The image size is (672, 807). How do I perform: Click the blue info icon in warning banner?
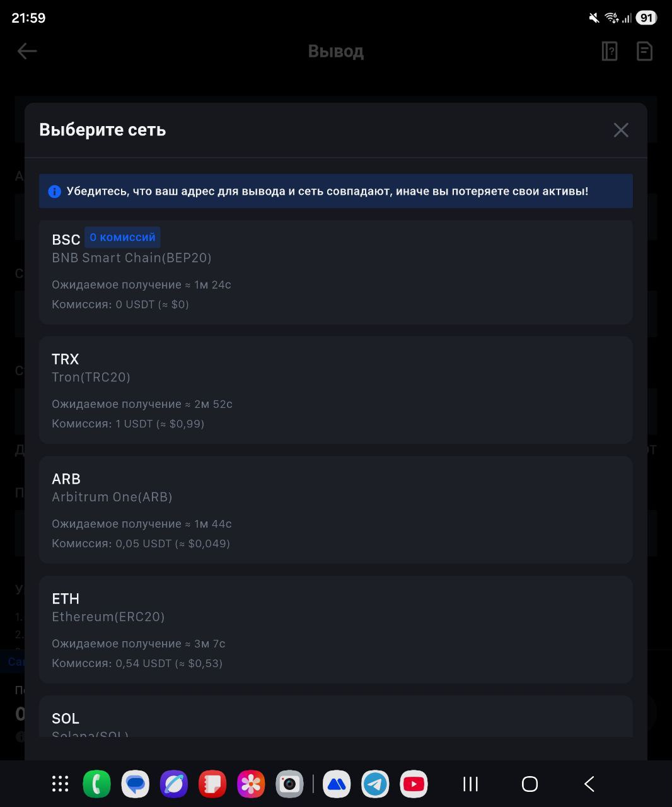tap(55, 192)
